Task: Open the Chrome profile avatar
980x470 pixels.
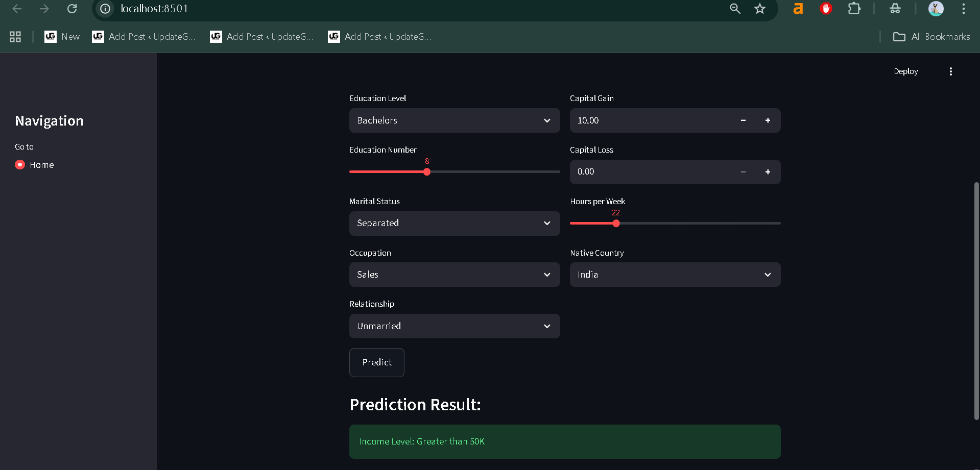Action: coord(936,9)
